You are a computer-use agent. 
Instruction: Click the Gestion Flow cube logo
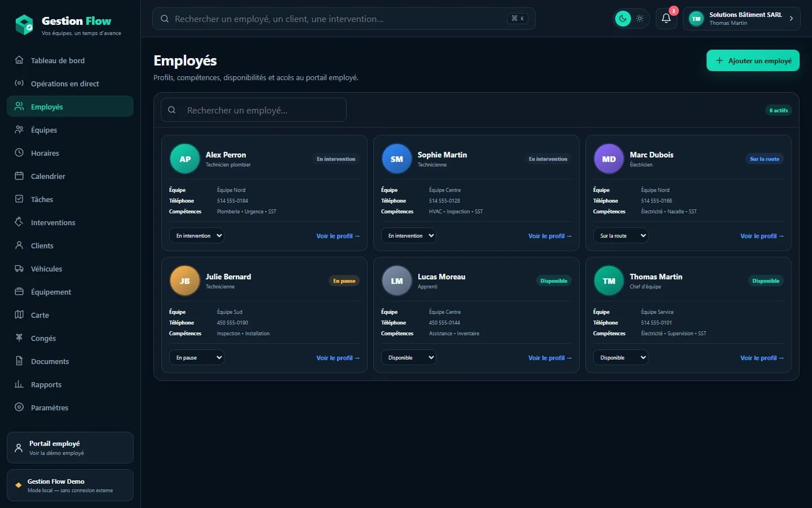point(24,25)
